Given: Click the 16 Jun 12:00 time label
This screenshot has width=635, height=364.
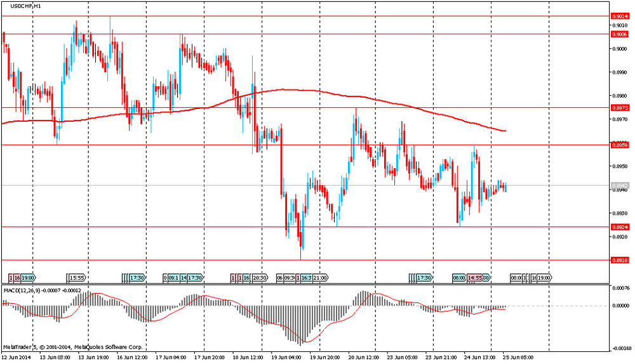Looking at the screenshot, I should coord(132,358).
